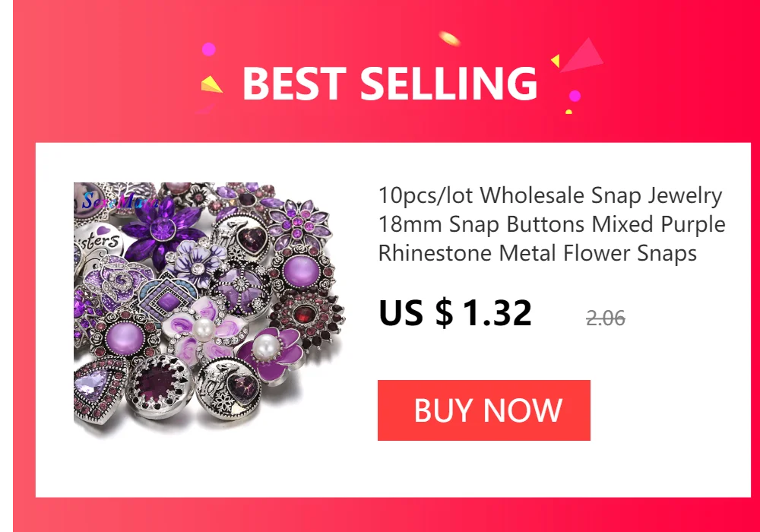Click the SexeMara watermark on product photo
This screenshot has height=532, width=760.
pyautogui.click(x=119, y=200)
